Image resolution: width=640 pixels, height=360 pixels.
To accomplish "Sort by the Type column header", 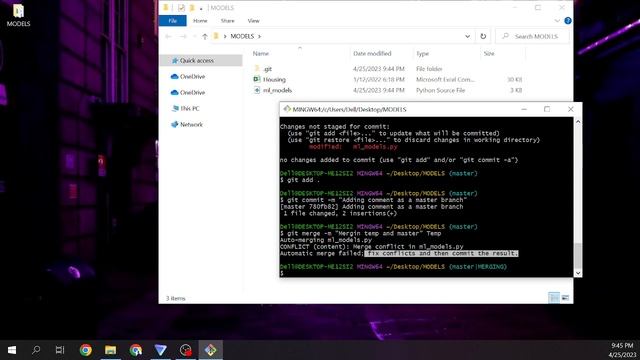I will [422, 53].
